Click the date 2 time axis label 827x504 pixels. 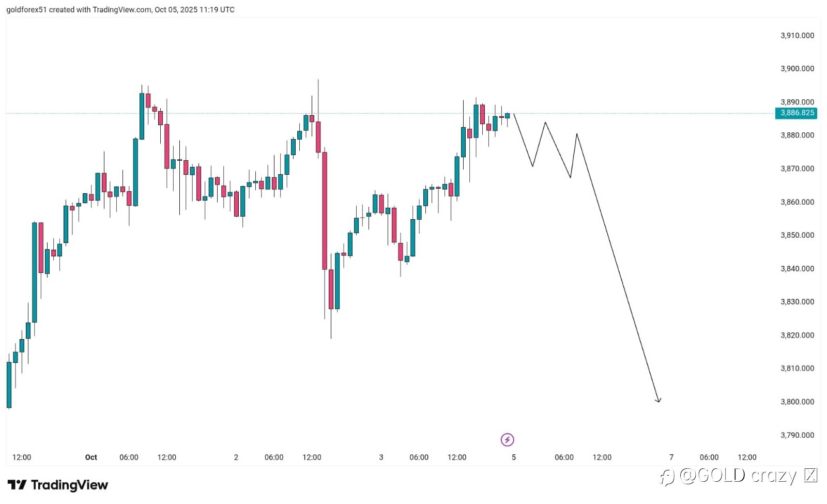point(236,457)
